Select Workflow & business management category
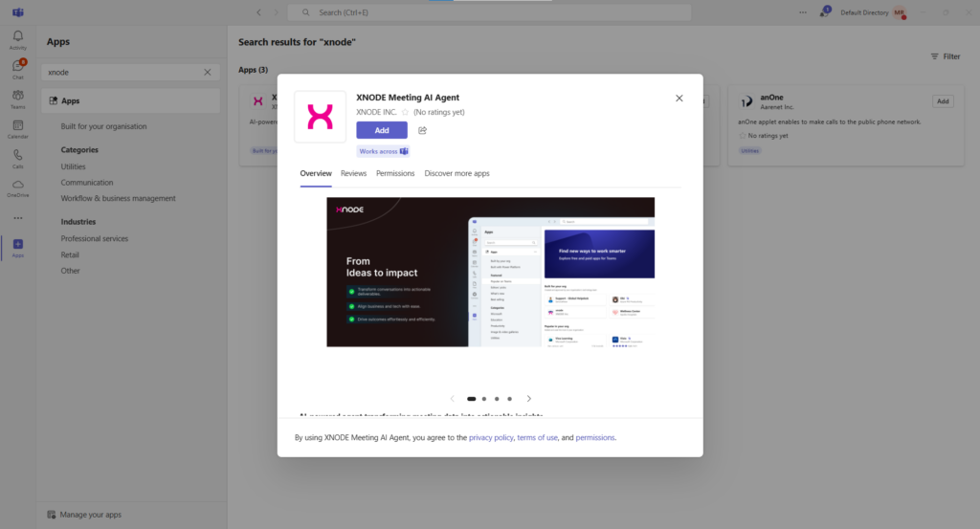The height and width of the screenshot is (529, 980). pos(118,199)
